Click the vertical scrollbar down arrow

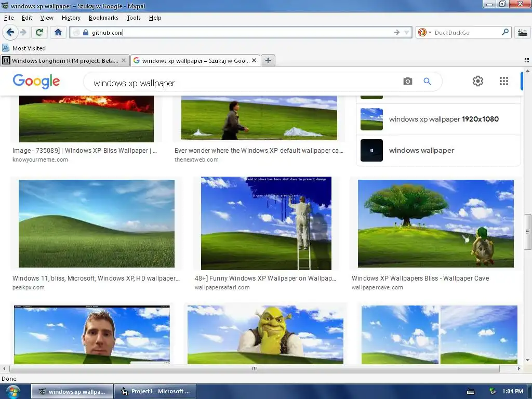(x=527, y=360)
